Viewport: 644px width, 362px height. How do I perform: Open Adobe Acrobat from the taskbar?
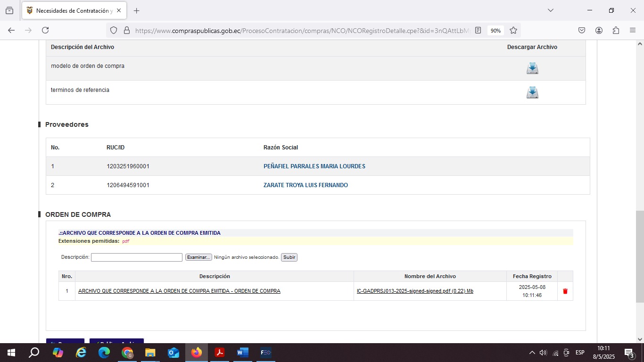(x=219, y=353)
